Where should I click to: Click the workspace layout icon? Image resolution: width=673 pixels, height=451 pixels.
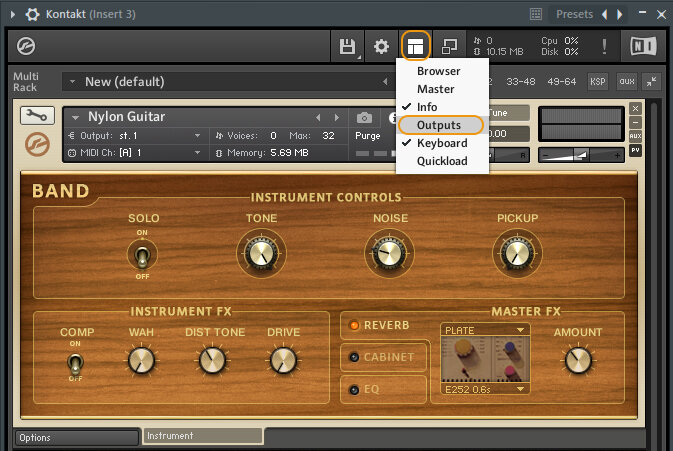(415, 46)
